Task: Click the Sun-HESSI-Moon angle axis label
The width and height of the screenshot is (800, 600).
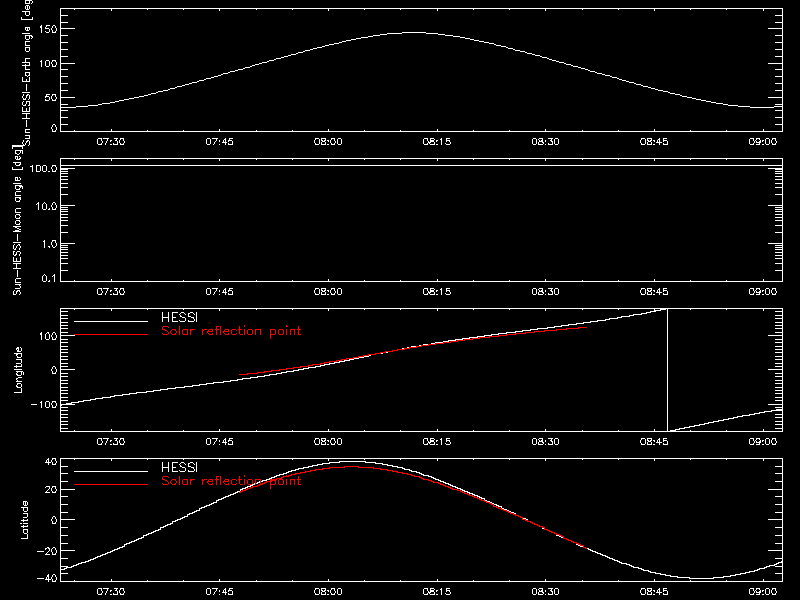Action: pyautogui.click(x=17, y=220)
